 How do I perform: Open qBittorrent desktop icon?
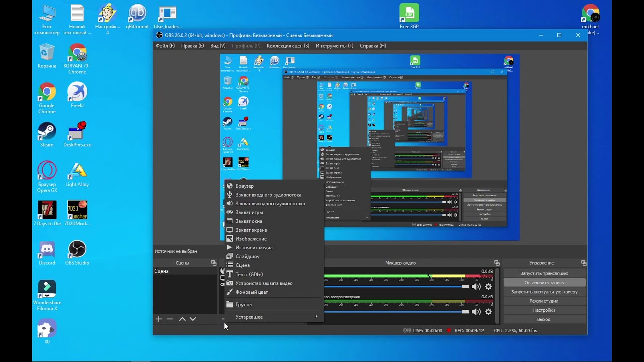(137, 17)
